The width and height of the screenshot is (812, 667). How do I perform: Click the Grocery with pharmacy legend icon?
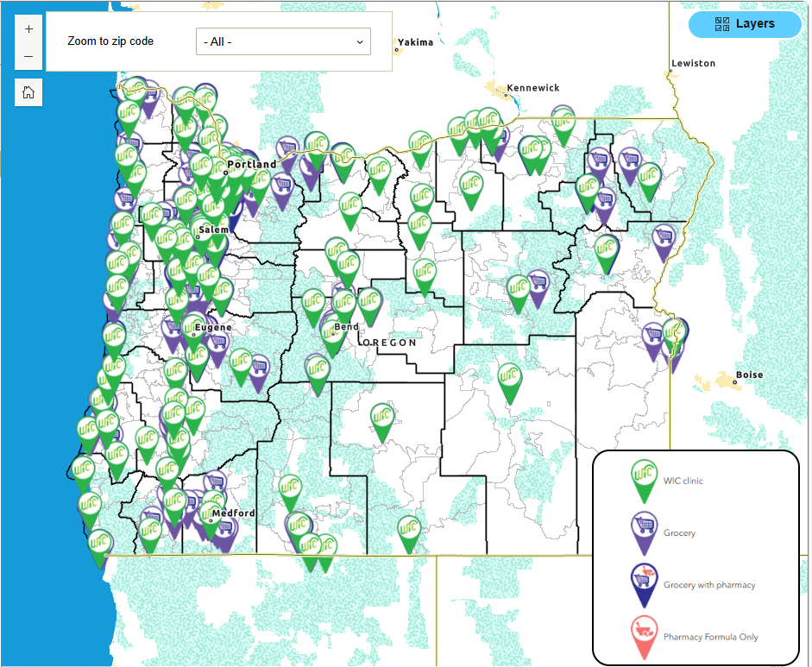coord(645,585)
